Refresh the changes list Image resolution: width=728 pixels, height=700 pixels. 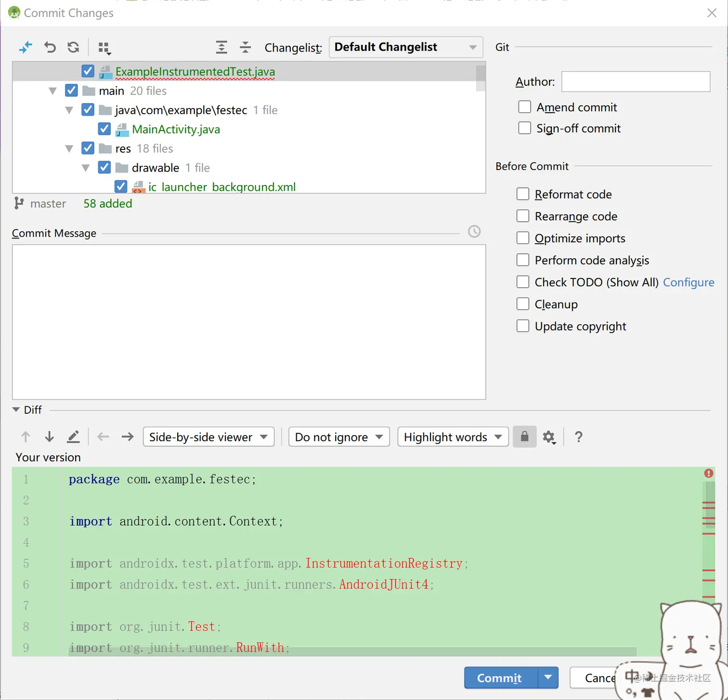pos(73,47)
